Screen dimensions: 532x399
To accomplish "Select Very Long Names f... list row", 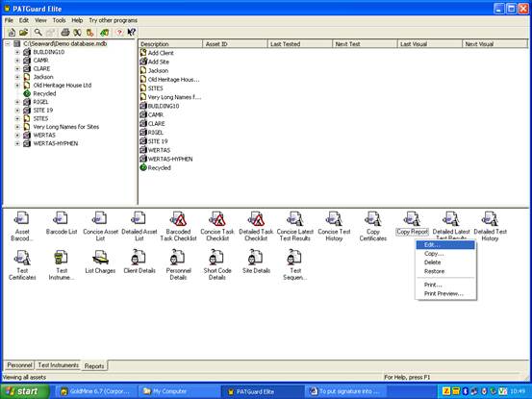I will coord(170,97).
